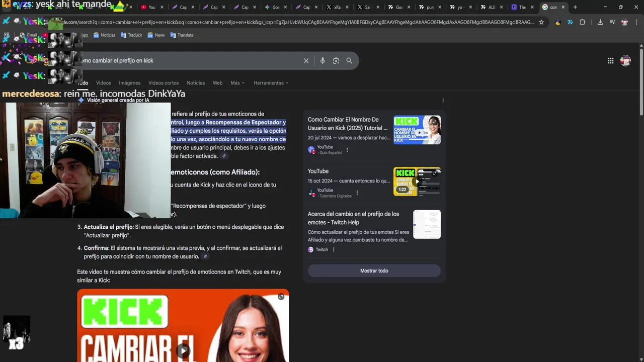Screen dimensions: 644x362
Task: Expand the Más filter dropdown
Action: 237,83
